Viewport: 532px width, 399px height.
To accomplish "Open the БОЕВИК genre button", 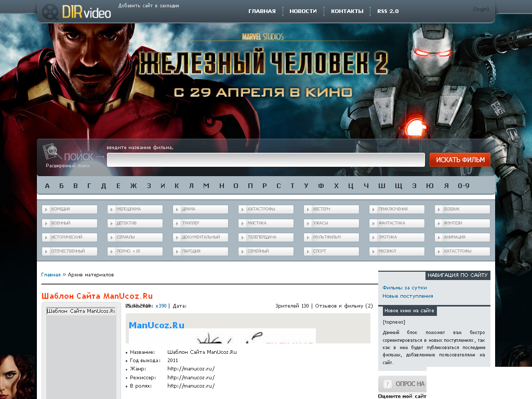I will point(462,209).
